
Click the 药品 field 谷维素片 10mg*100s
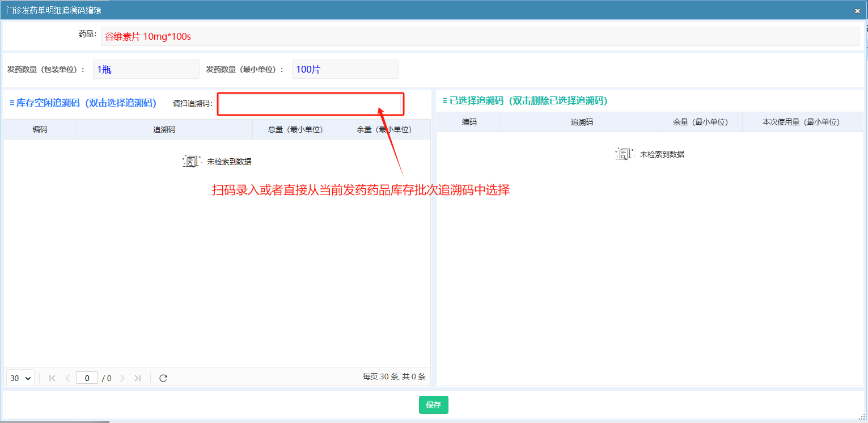click(x=480, y=36)
